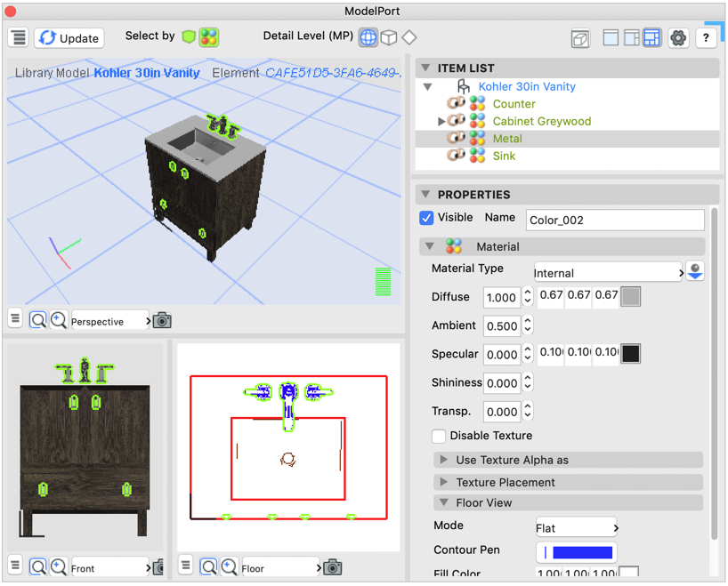
Task: Open the Floor view selector dropdown
Action: tap(280, 567)
